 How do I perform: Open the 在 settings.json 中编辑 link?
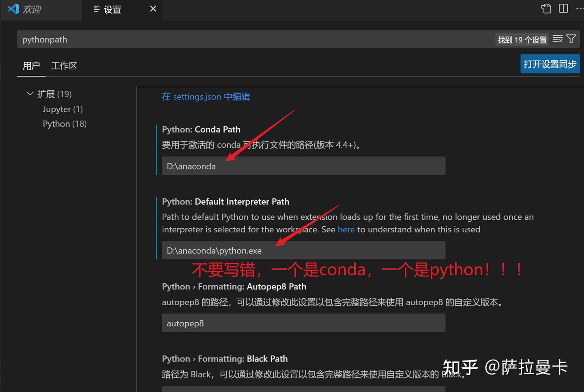pyautogui.click(x=206, y=96)
